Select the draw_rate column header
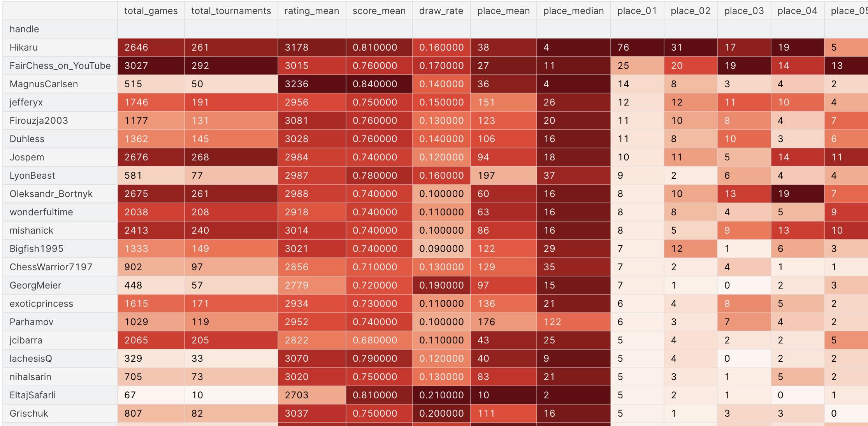 click(x=441, y=11)
